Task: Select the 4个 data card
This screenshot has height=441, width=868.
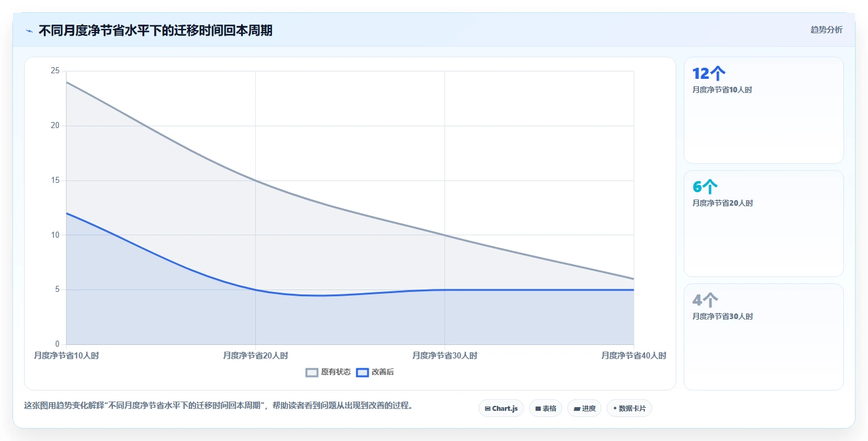Action: coord(764,337)
